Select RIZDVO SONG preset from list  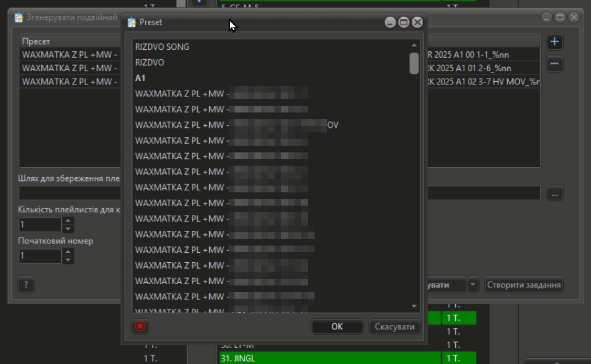point(162,47)
